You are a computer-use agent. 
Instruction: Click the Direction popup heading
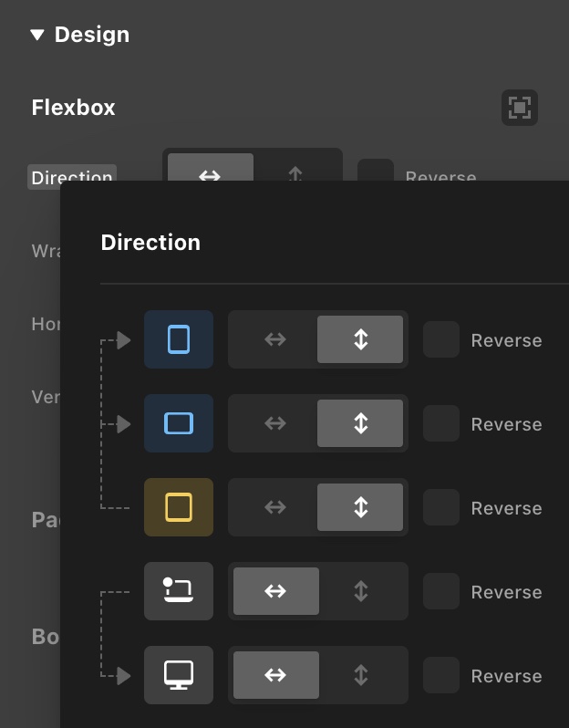[150, 243]
